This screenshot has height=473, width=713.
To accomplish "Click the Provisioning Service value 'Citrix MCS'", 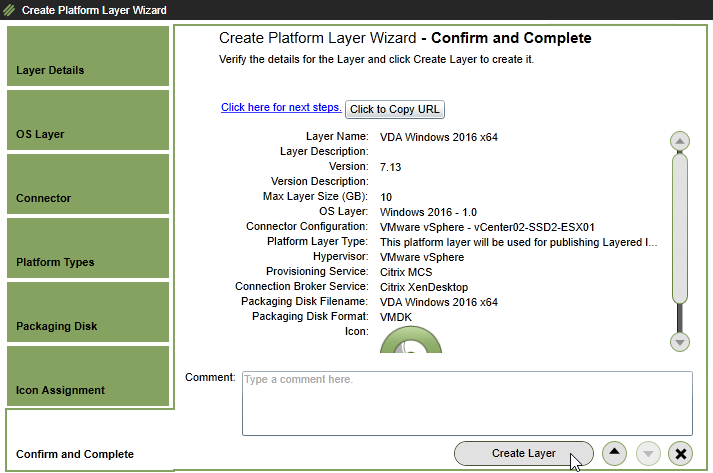I will pos(406,272).
